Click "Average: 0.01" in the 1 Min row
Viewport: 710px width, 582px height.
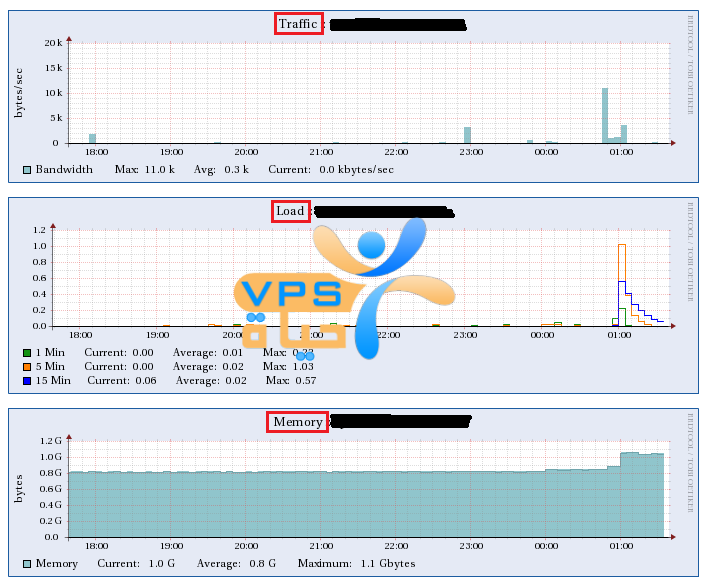[208, 353]
